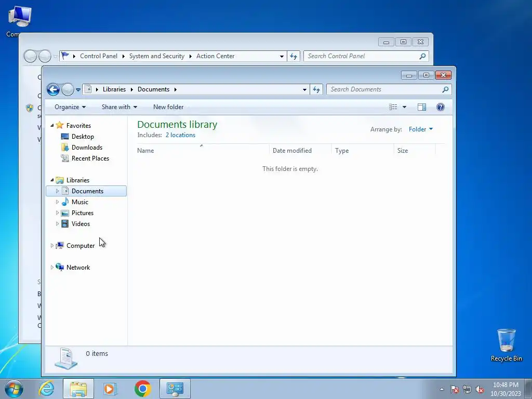Expand the Pictures library node
Screen dimensions: 532x399
(57, 212)
